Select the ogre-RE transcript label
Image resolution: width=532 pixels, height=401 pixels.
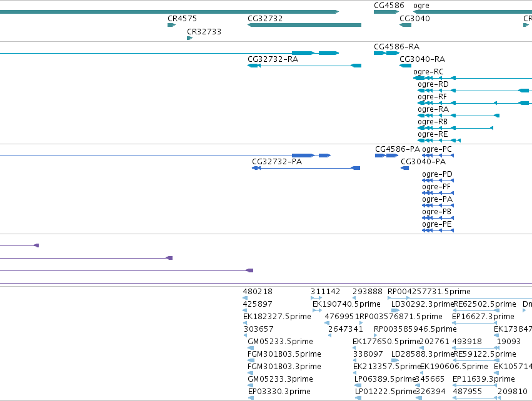(433, 134)
